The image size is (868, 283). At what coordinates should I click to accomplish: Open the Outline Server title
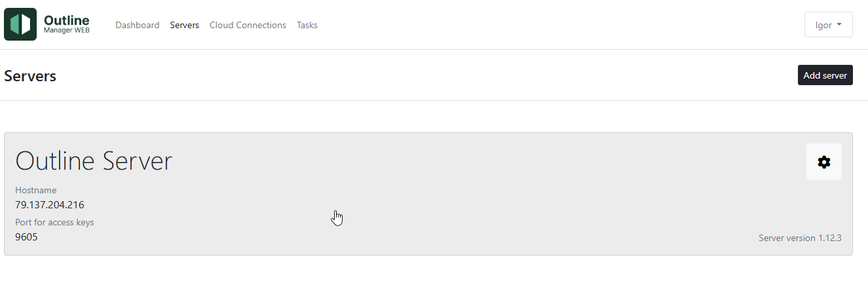coord(94,160)
